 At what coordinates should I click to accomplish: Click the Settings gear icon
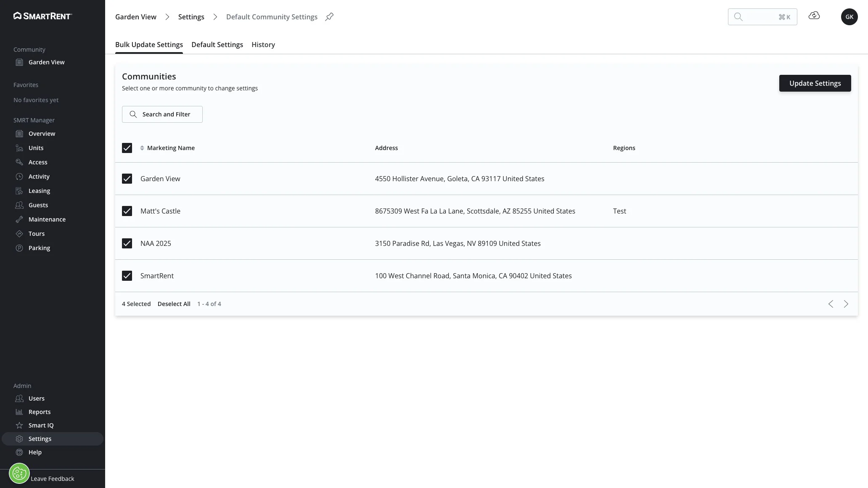19,439
